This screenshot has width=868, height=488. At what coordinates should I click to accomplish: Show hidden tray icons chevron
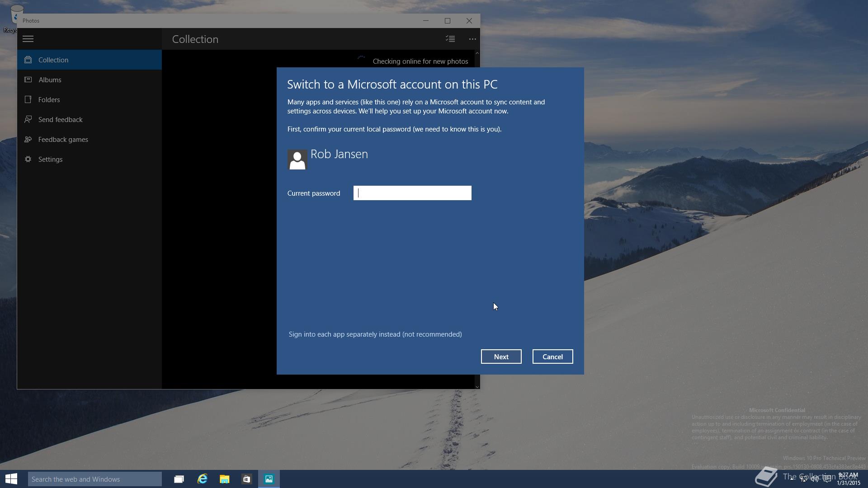(x=793, y=479)
